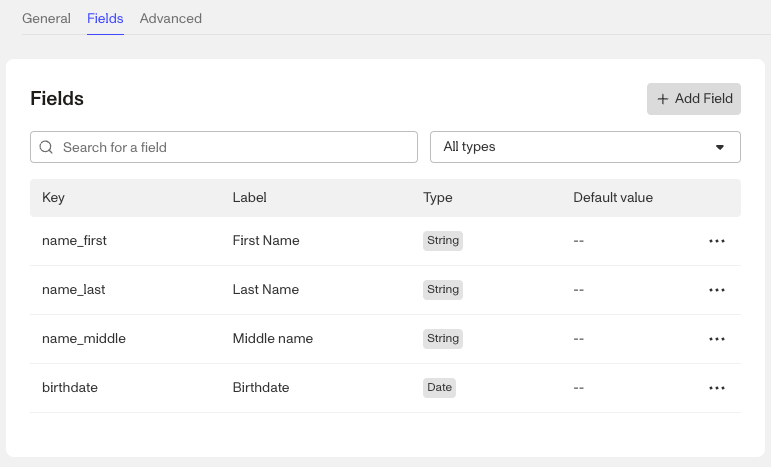Click the Add Field button

click(694, 99)
